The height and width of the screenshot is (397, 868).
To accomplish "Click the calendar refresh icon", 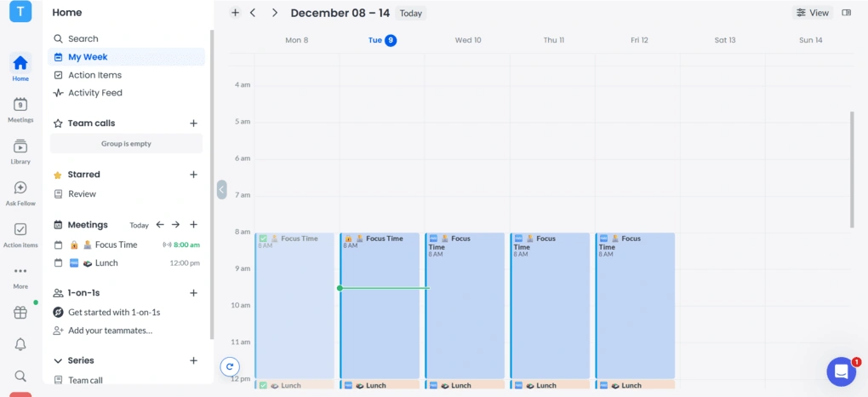I will click(229, 366).
